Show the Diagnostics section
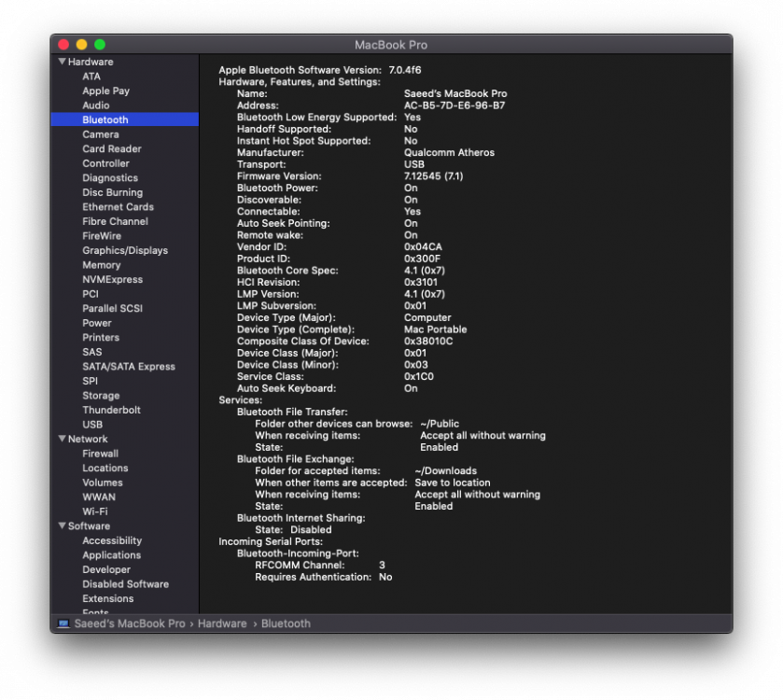 [x=110, y=177]
